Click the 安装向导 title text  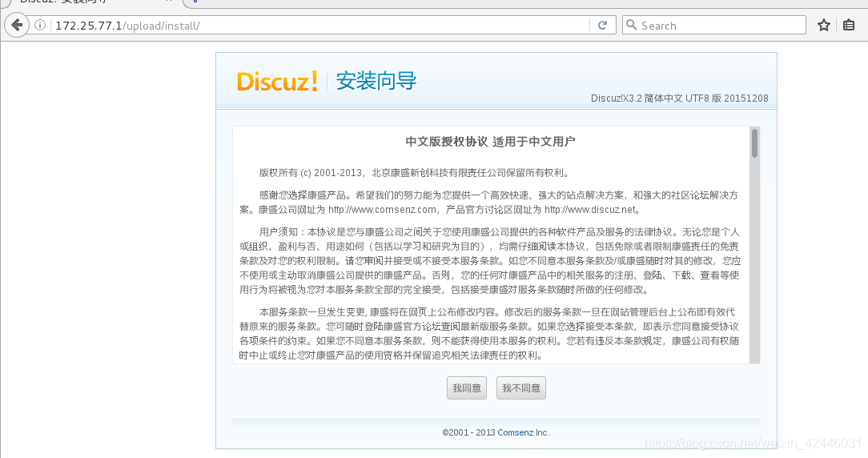[376, 81]
